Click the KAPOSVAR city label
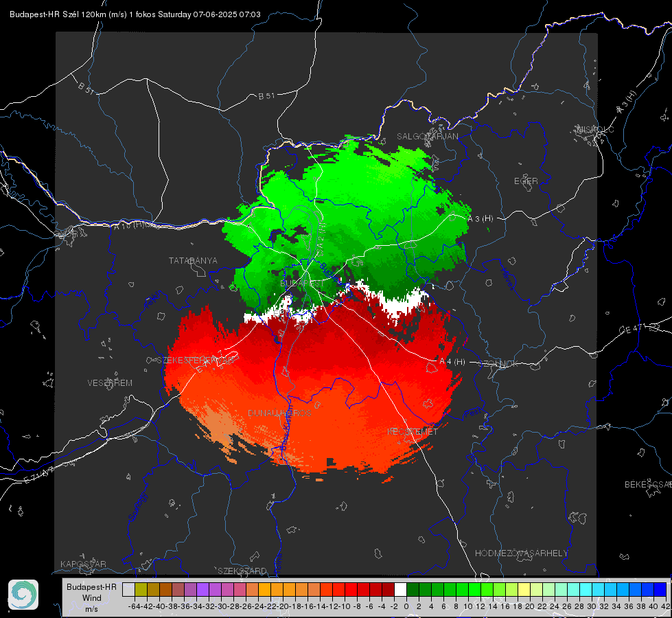The width and height of the screenshot is (672, 618). point(83,564)
